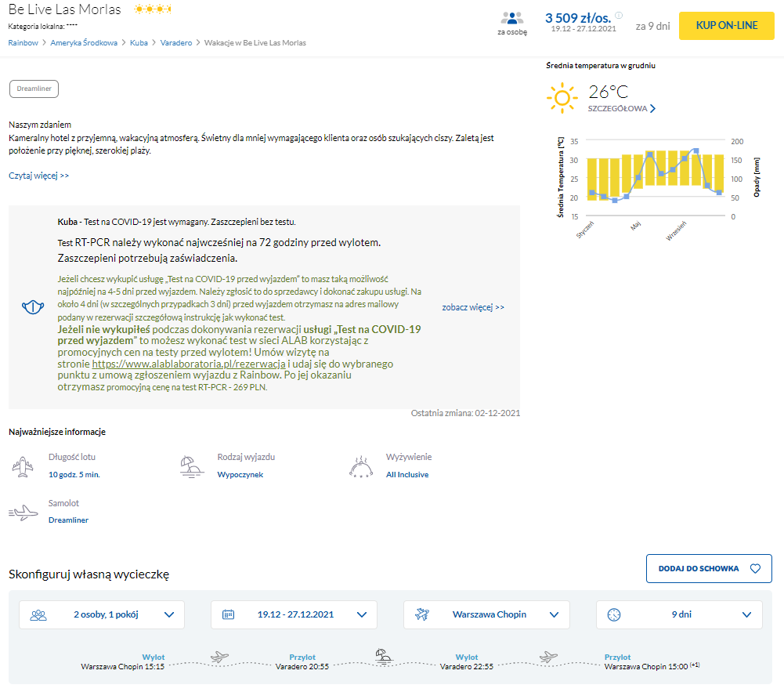
Task: Click the plane icon beside Samolot
Action: (23, 513)
